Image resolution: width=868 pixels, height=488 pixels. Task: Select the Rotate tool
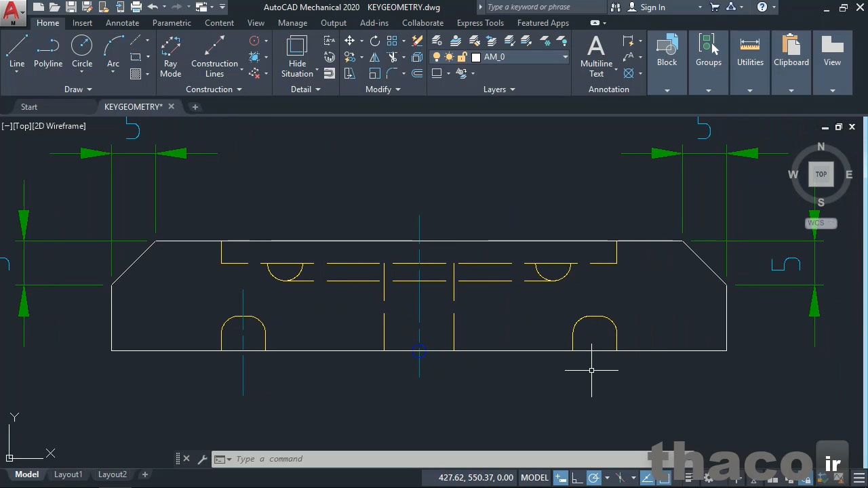pyautogui.click(x=375, y=41)
